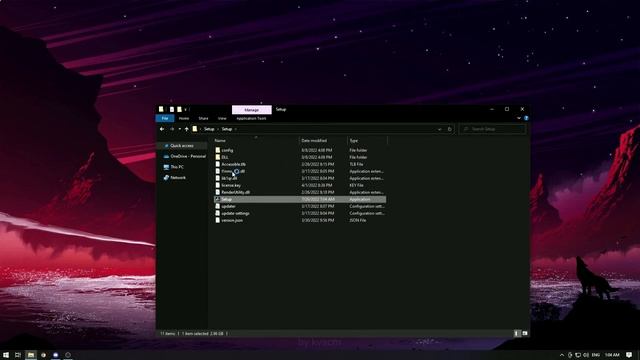Screen dimensions: 640x360
Task: Click the RenderUtility.dll file icon
Action: [x=218, y=192]
